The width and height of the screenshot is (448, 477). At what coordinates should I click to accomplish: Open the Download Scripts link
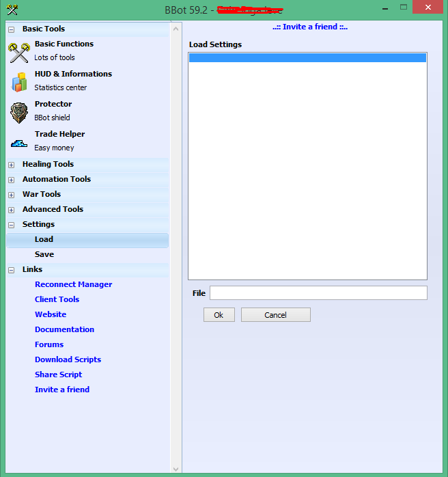click(68, 359)
